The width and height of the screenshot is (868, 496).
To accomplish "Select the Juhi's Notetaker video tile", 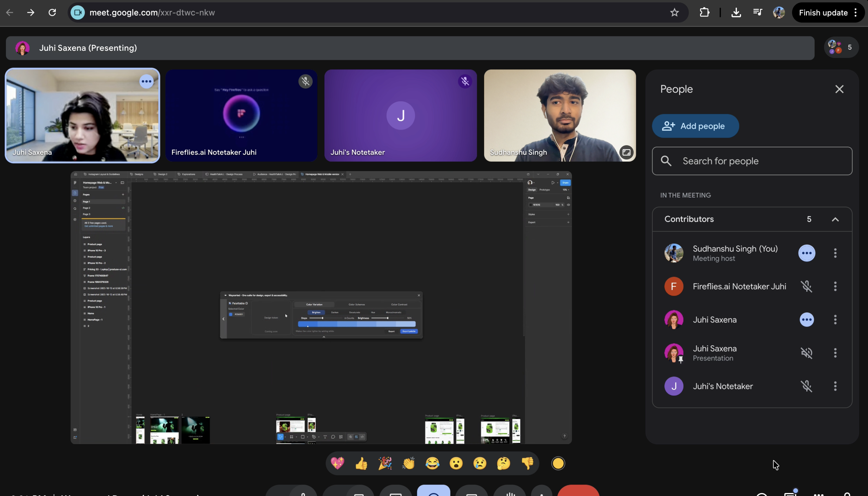I will pyautogui.click(x=400, y=115).
